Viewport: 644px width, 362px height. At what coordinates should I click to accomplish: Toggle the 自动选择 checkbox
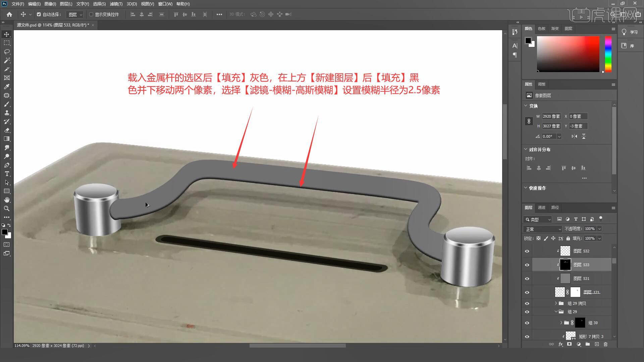tap(39, 14)
